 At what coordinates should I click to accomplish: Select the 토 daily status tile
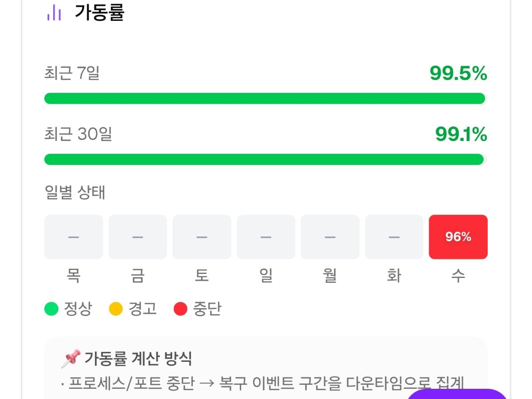[202, 237]
